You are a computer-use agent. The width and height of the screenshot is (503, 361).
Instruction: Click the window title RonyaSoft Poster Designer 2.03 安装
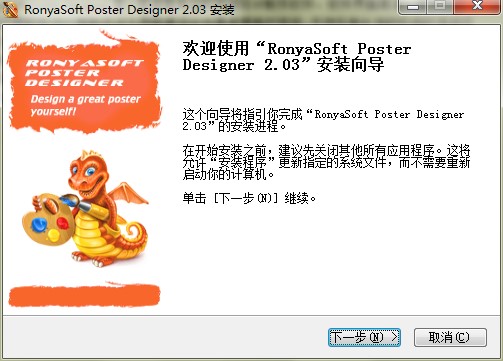coord(130,9)
